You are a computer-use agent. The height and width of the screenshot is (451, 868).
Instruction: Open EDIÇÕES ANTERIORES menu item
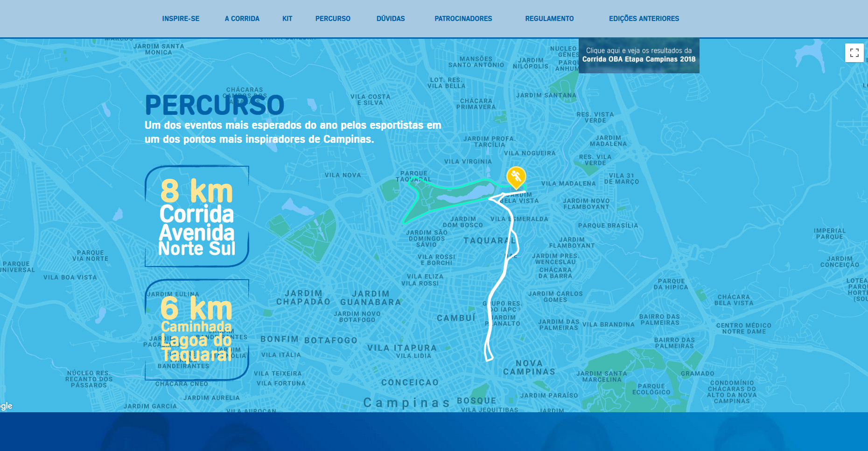pyautogui.click(x=644, y=19)
